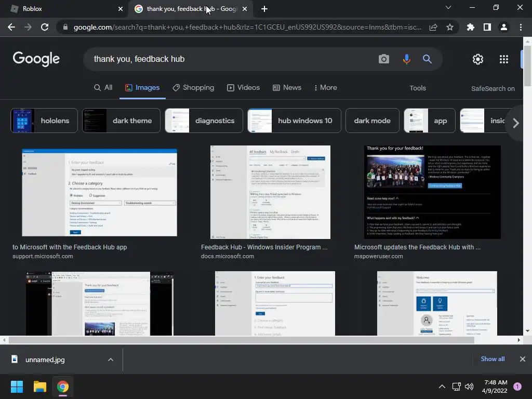Open support.microsoft.com Feedback Hub image
The image size is (532, 399).
pyautogui.click(x=99, y=192)
